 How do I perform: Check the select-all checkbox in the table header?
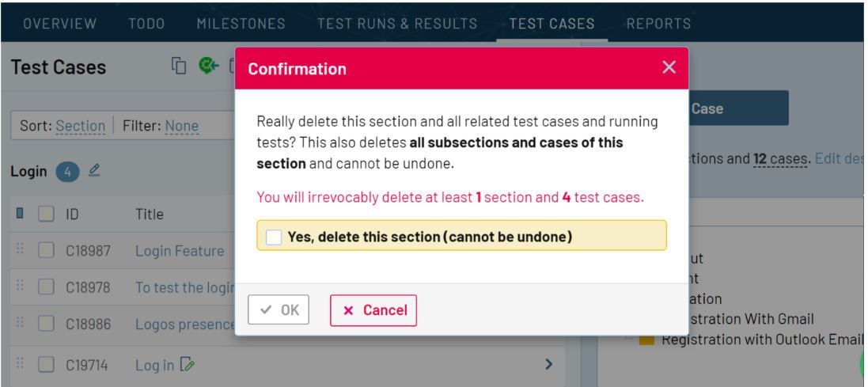pos(46,214)
